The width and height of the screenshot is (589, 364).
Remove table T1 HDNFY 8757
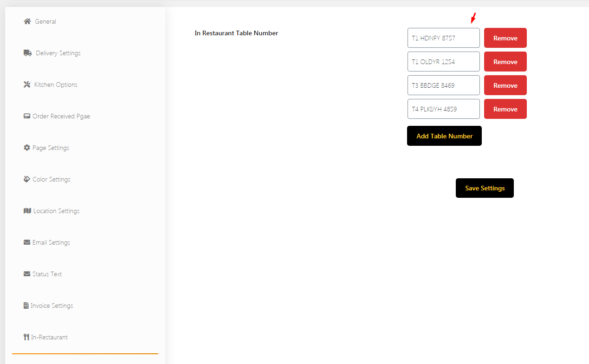[505, 38]
